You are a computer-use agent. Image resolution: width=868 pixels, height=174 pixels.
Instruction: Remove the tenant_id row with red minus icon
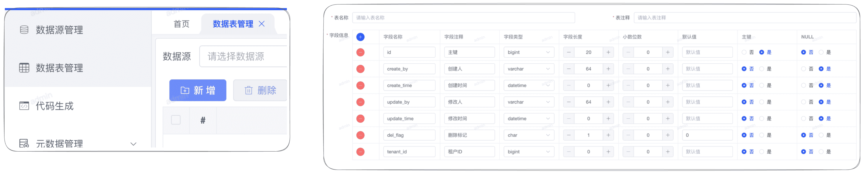pyautogui.click(x=360, y=151)
